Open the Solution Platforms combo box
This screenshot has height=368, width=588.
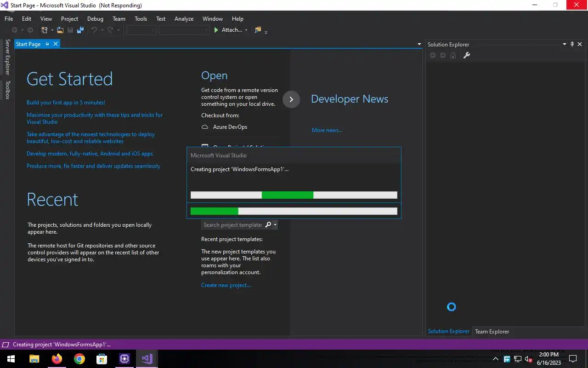click(184, 30)
